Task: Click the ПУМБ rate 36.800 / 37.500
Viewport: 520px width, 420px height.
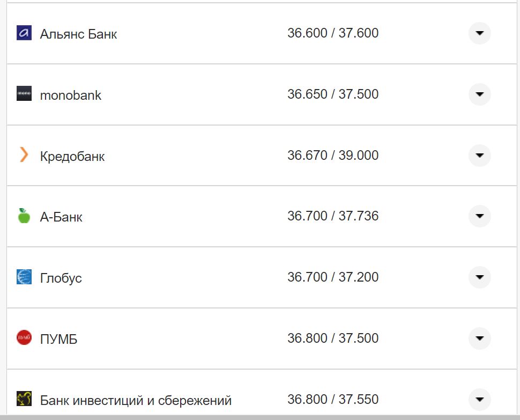Action: click(332, 338)
